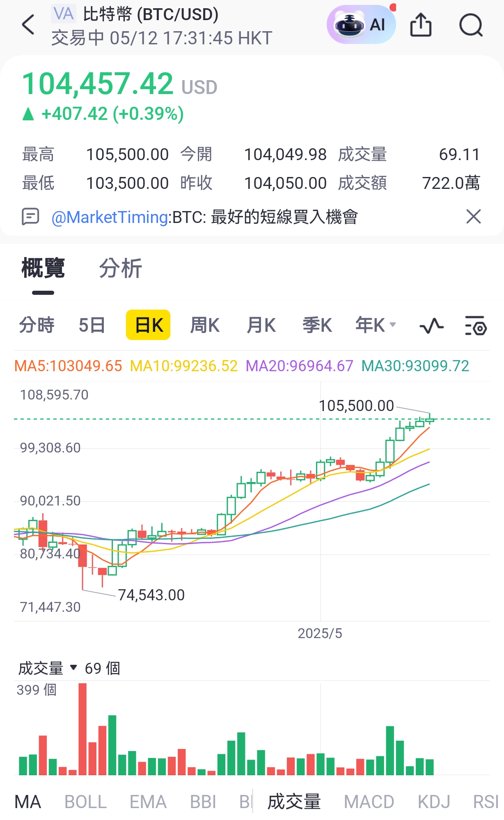Select the MA indicator

[28, 802]
